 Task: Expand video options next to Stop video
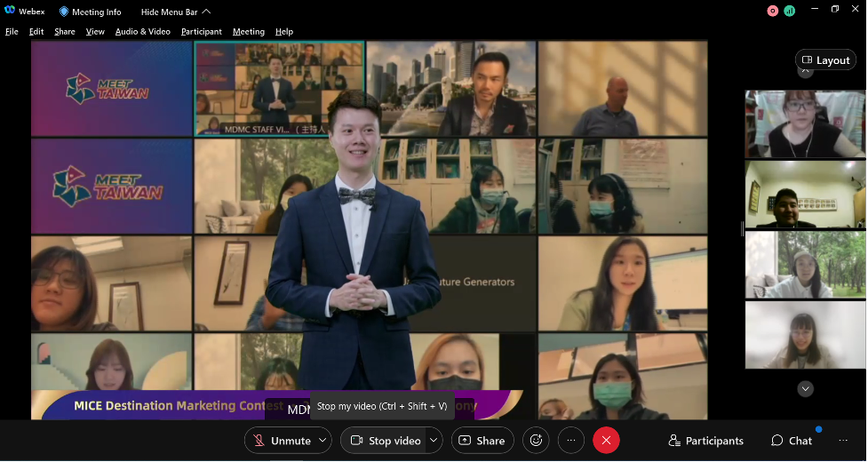[434, 441]
